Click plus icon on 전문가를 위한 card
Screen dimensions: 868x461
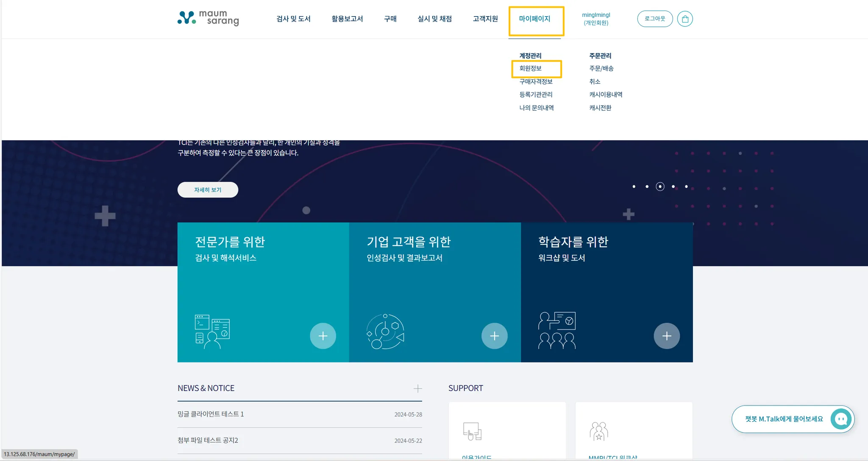click(323, 336)
